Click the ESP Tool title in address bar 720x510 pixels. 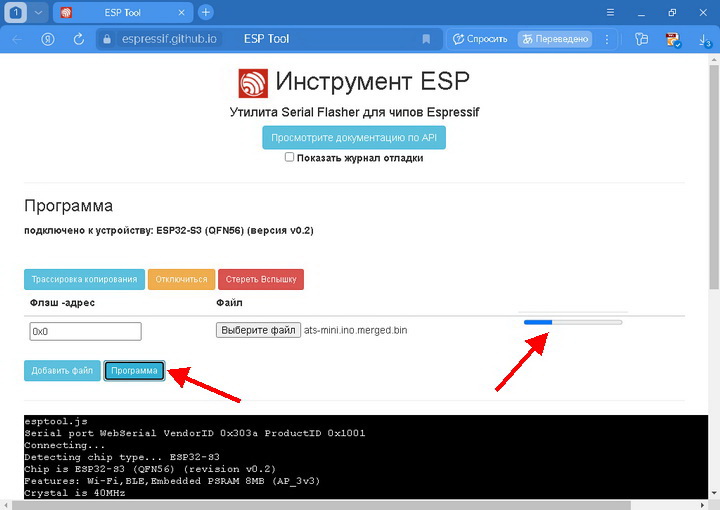266,39
